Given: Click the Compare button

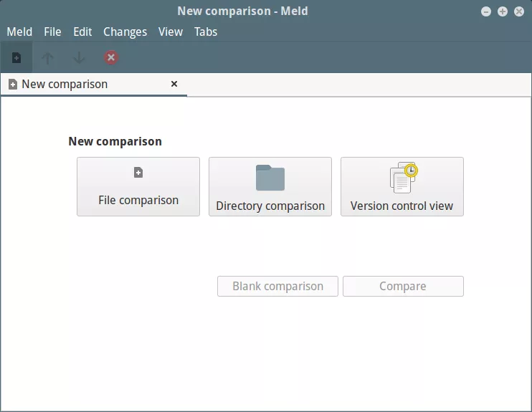Looking at the screenshot, I should click(403, 287).
